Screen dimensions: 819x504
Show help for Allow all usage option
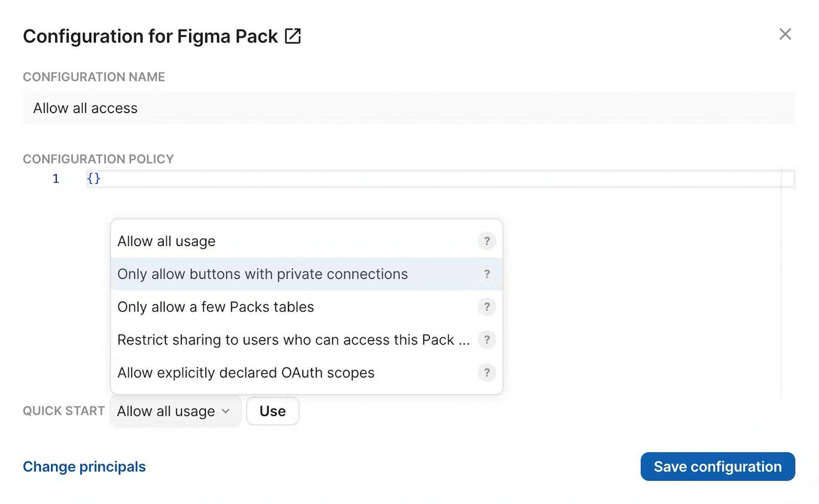pyautogui.click(x=487, y=241)
